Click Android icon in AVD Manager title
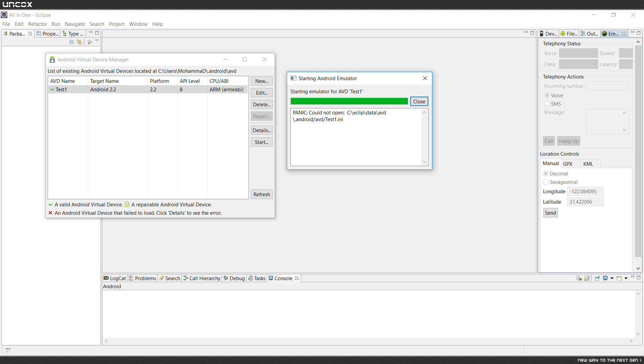The width and height of the screenshot is (644, 364). 52,59
